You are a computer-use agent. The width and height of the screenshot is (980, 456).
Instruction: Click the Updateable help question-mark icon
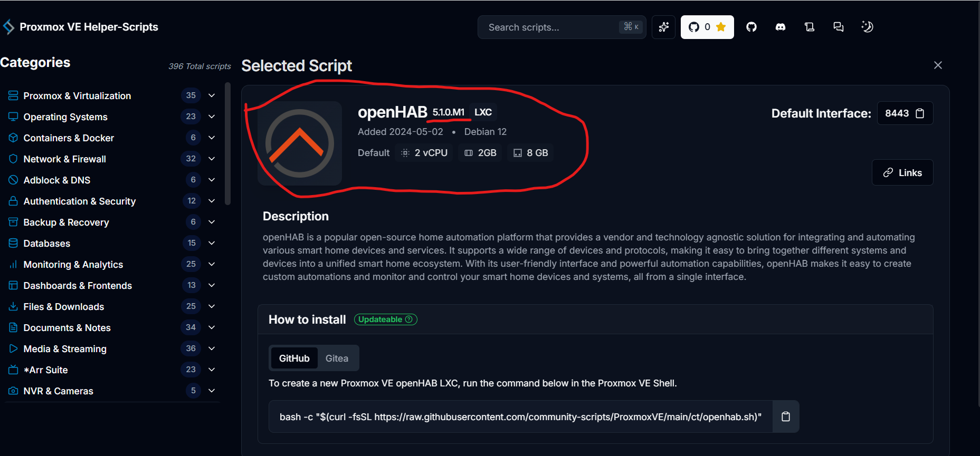[x=408, y=319]
